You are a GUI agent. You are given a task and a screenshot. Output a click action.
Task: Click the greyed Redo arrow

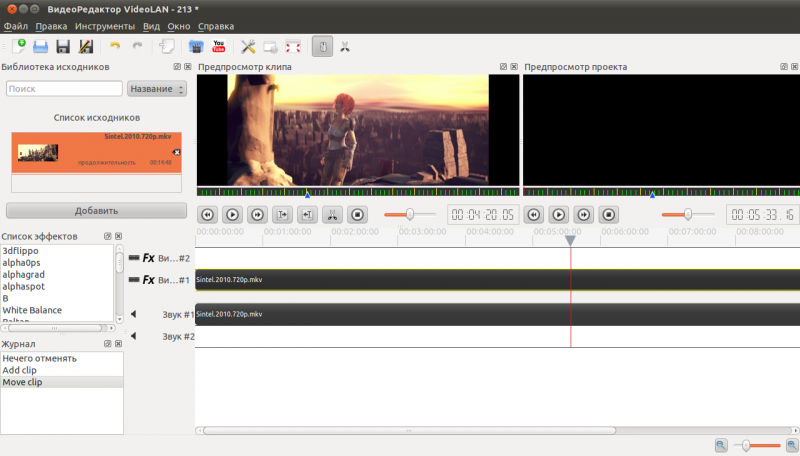coord(137,46)
